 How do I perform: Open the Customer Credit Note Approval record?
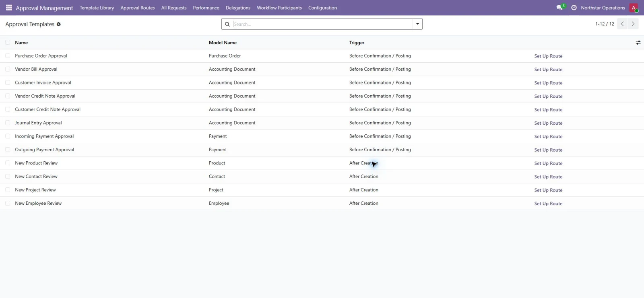coord(47,109)
